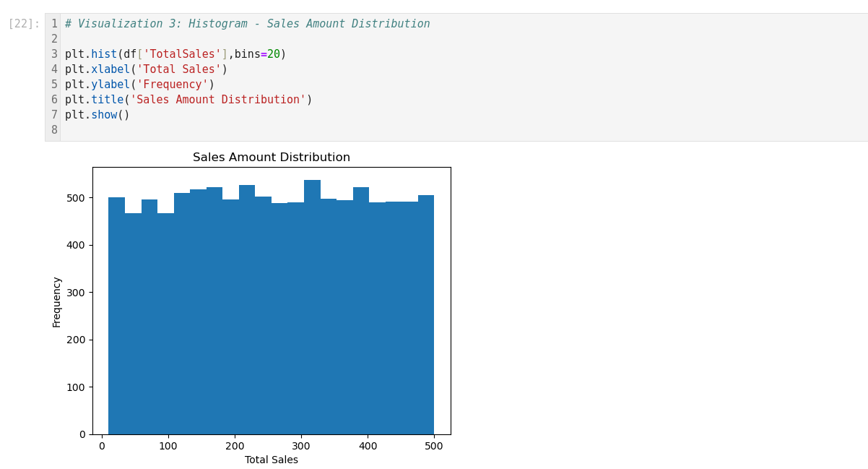The image size is (868, 469).
Task: Click the Total Sales label below the x-axis
Action: pyautogui.click(x=272, y=460)
